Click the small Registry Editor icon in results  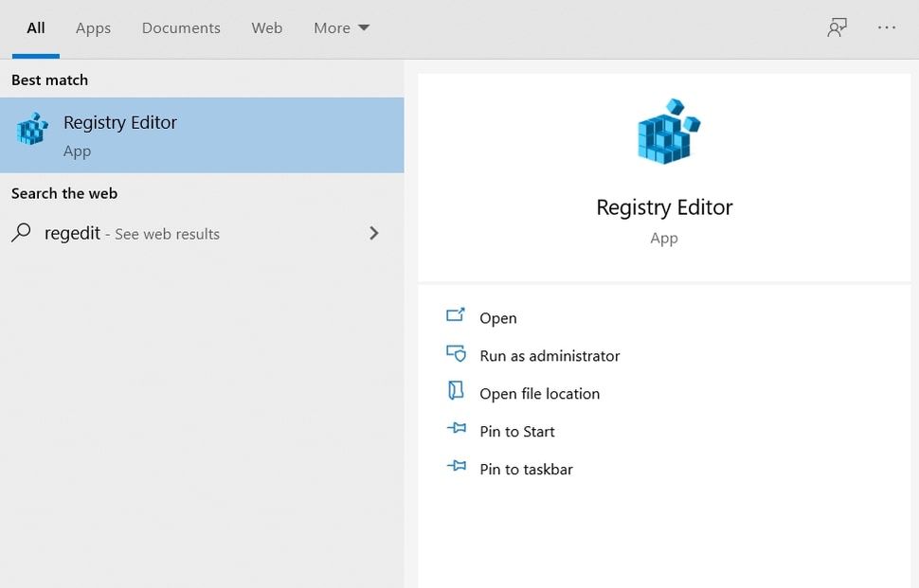click(x=31, y=128)
